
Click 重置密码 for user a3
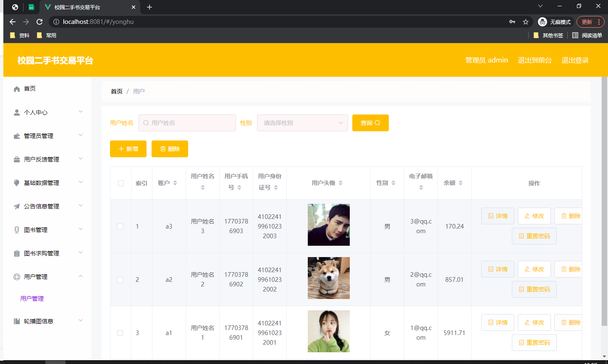(534, 236)
